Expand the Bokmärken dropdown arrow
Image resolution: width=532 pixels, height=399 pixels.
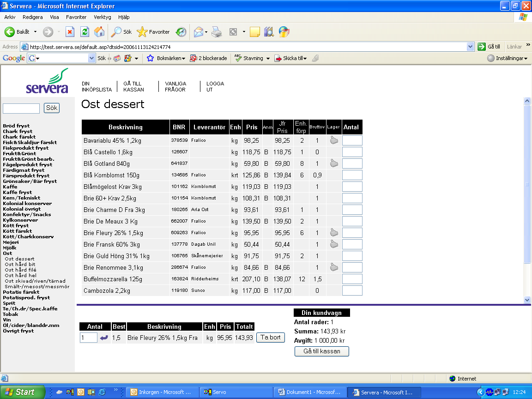pos(183,59)
